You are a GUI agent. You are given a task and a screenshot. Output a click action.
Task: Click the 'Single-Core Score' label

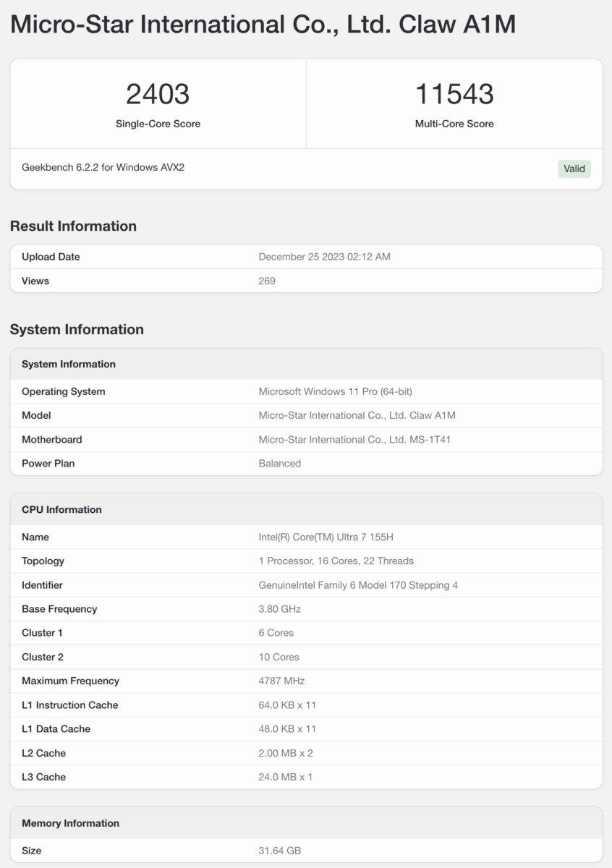[158, 124]
